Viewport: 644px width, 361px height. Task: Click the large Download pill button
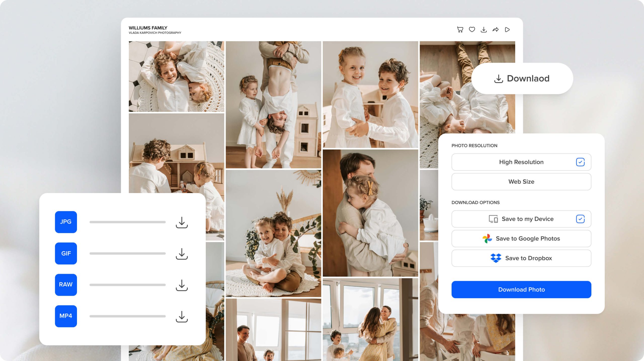[522, 78]
